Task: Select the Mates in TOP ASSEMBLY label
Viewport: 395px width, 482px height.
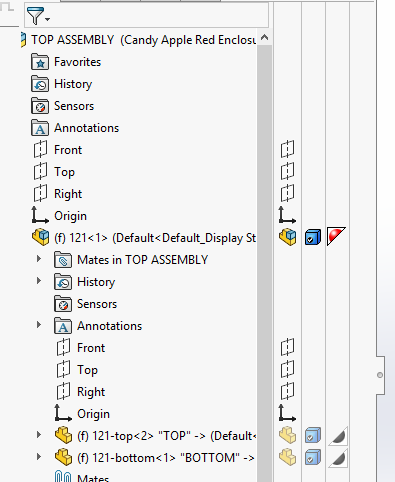Action: tap(142, 260)
